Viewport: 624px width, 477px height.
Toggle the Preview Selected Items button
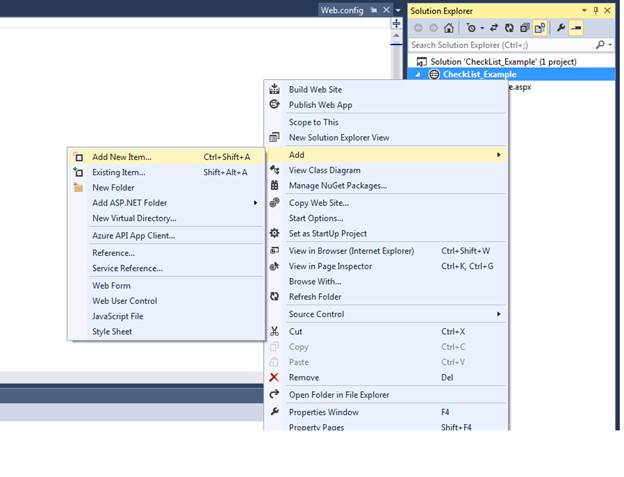pos(576,28)
